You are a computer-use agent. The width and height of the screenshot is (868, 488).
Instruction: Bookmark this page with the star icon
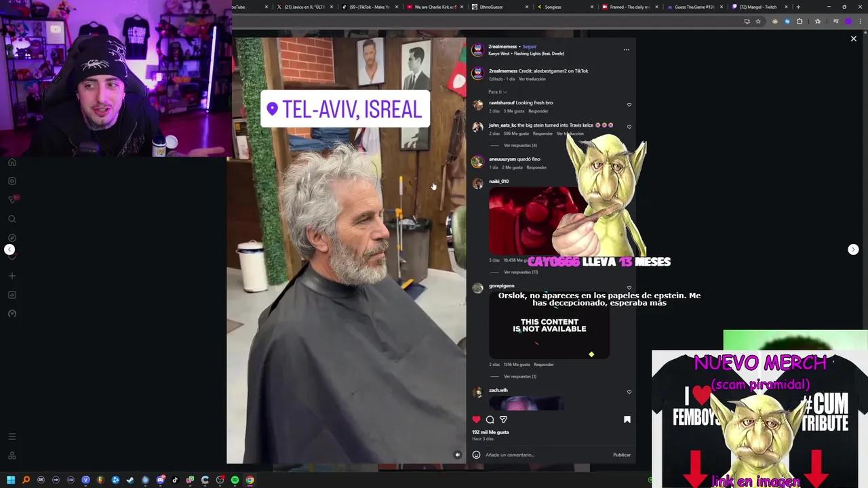pos(758,21)
